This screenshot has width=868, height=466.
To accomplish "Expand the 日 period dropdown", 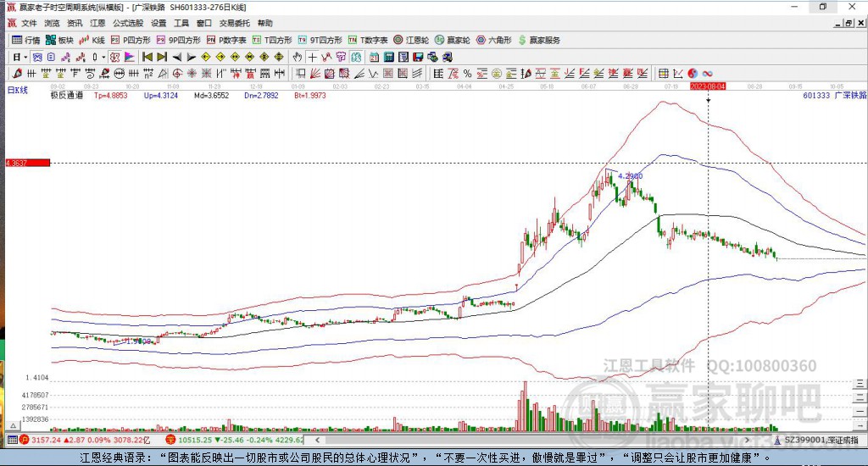I will point(25,57).
